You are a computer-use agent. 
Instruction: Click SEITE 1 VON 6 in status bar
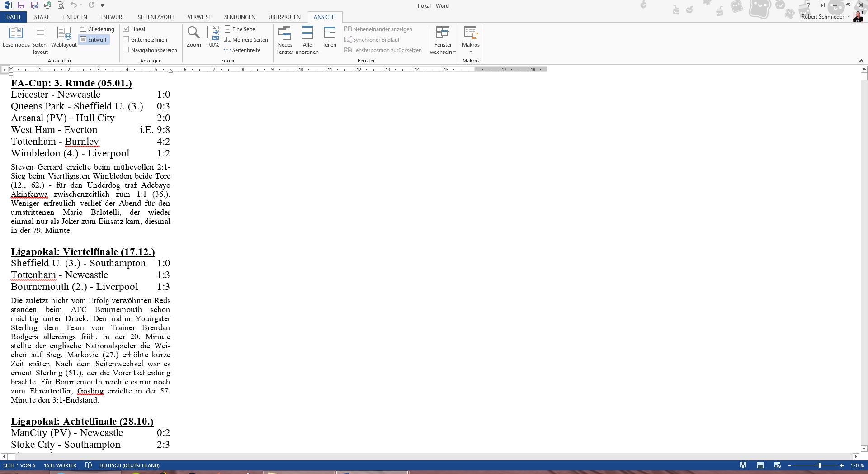tap(19, 465)
